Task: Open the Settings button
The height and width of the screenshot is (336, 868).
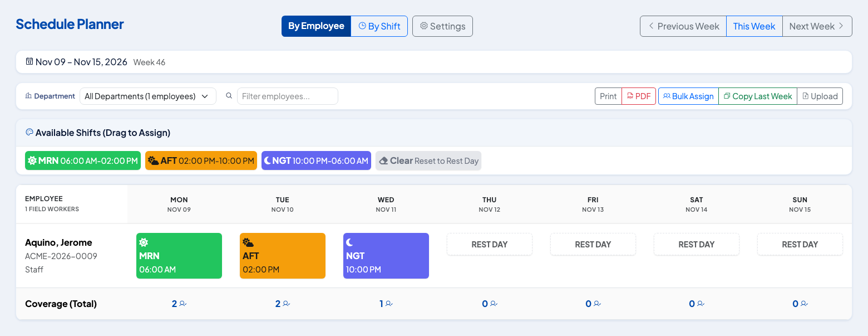Action: point(442,26)
